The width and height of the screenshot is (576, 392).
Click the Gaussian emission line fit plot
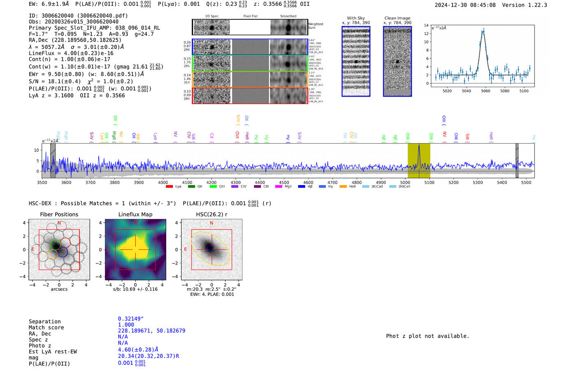pyautogui.click(x=482, y=56)
